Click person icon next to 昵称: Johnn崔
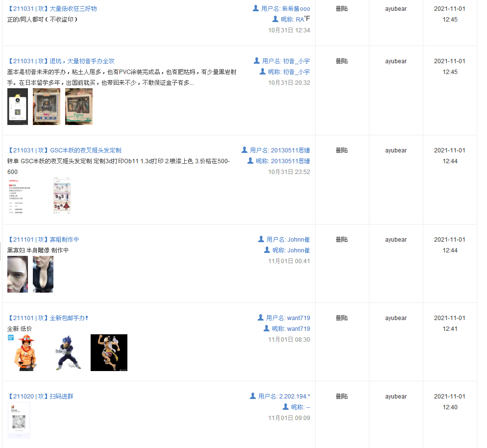The image size is (487, 448). (267, 250)
